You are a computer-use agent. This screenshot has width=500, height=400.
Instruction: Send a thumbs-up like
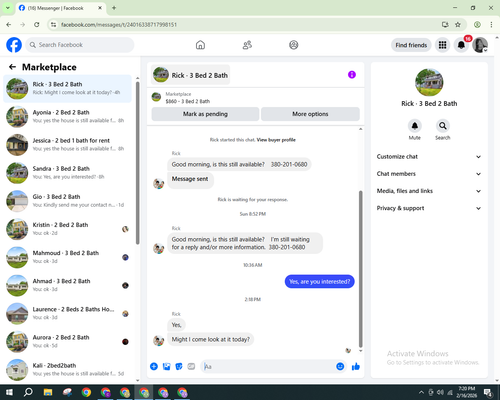click(356, 367)
